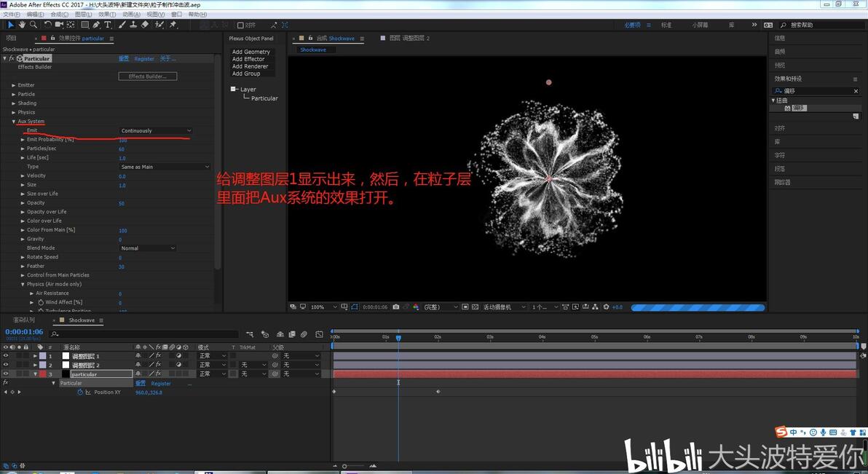Take a snapshot with the camera icon

(x=396, y=307)
